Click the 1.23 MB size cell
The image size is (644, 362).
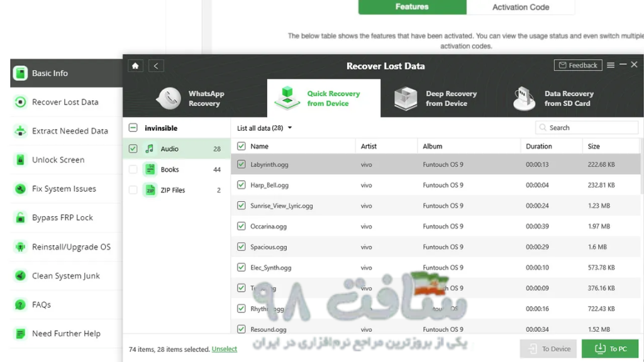(x=599, y=206)
